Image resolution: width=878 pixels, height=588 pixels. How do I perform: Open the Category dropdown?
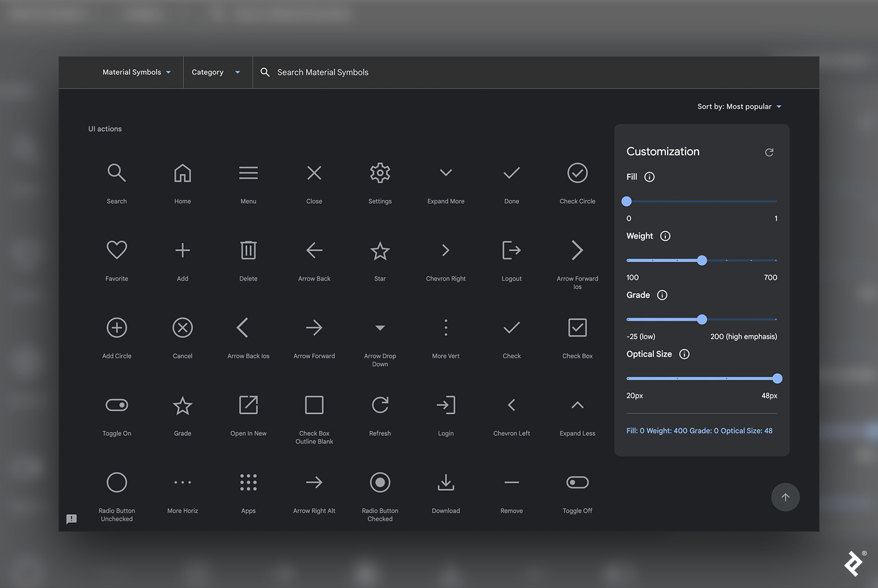217,72
